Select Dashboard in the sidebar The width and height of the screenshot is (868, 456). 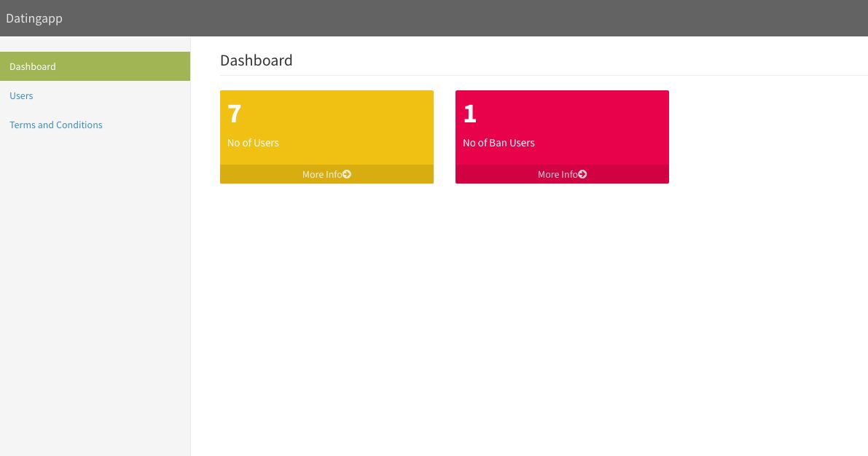[x=95, y=66]
